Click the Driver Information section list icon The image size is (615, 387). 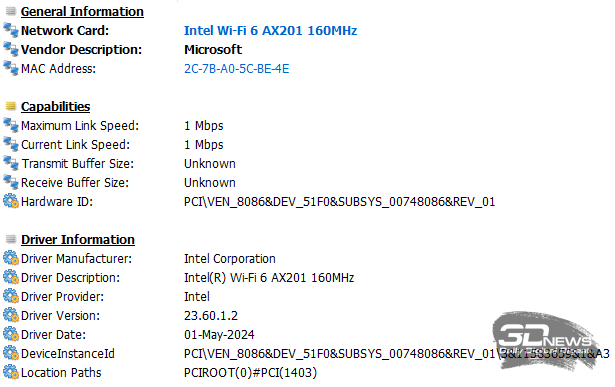(11, 239)
